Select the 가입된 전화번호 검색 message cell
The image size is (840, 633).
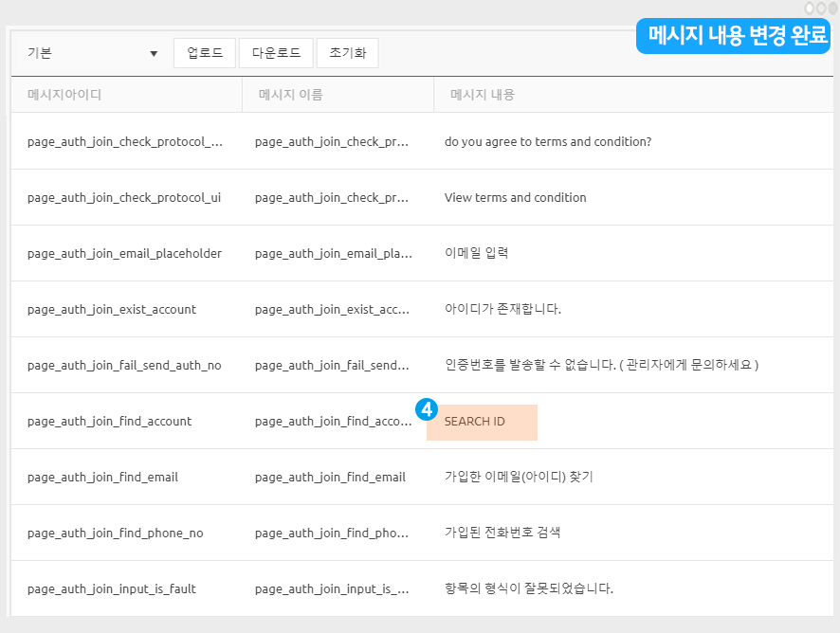coord(502,533)
